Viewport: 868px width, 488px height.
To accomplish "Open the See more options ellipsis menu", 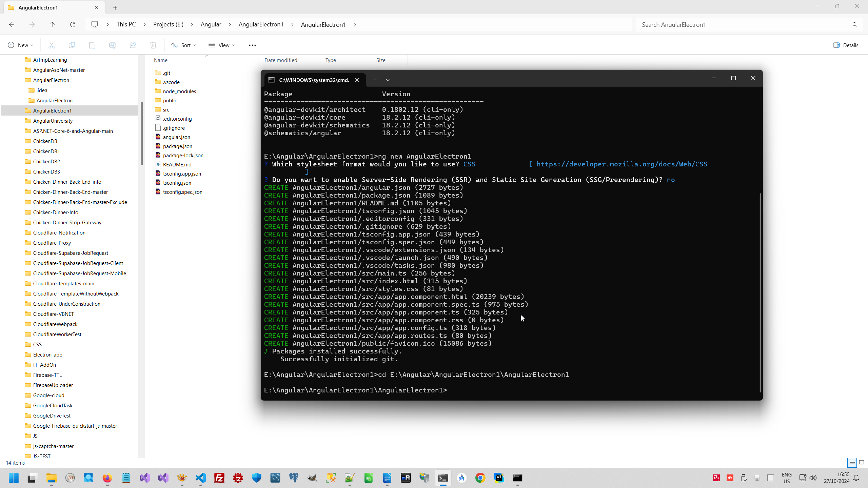I will [x=252, y=45].
